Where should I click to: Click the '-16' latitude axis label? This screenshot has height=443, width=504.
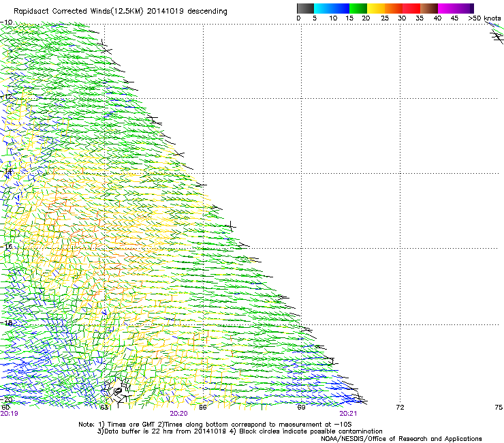6,247
